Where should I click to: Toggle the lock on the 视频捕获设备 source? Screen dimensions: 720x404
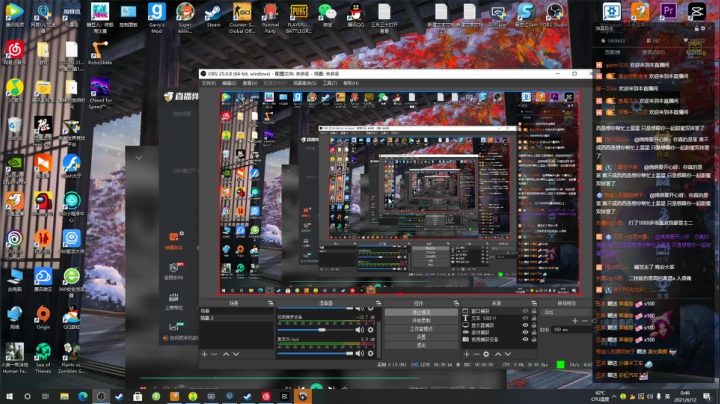534,339
